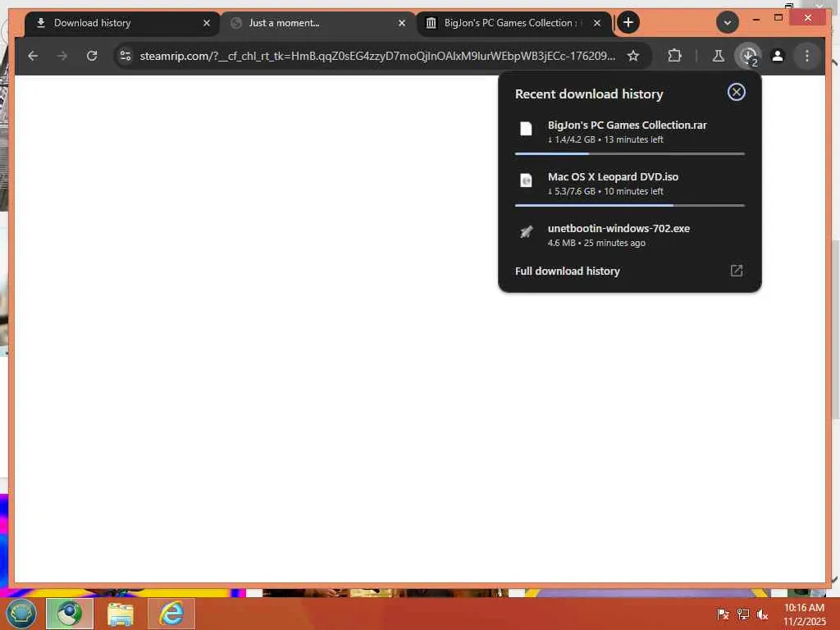Open the Extensions puzzle icon
Viewport: 840px width, 630px height.
674,56
